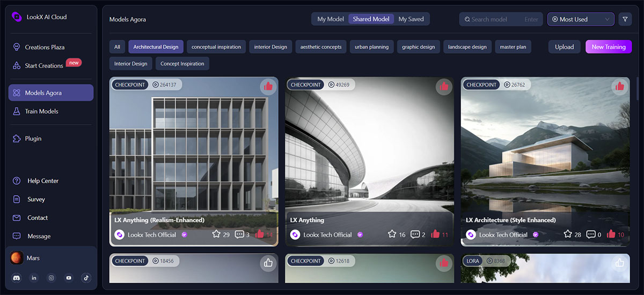The height and width of the screenshot is (295, 644).
Task: Open Train Models in the sidebar
Action: pos(41,111)
